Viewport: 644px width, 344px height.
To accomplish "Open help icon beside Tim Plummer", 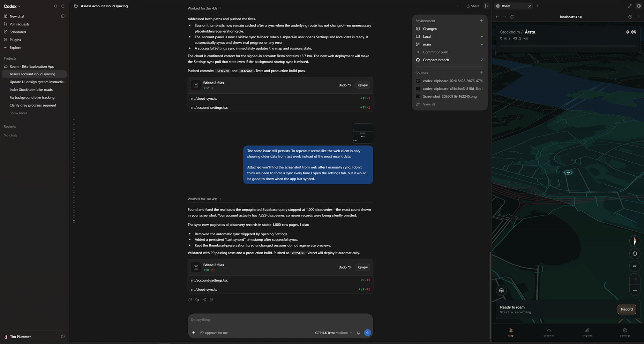I will click(x=63, y=337).
